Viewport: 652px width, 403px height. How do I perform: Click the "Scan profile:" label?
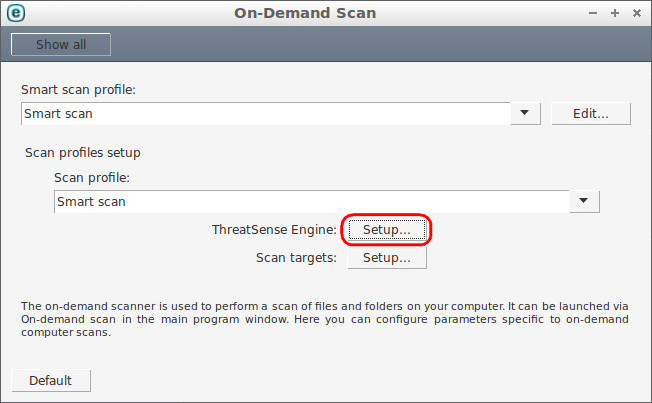point(92,178)
